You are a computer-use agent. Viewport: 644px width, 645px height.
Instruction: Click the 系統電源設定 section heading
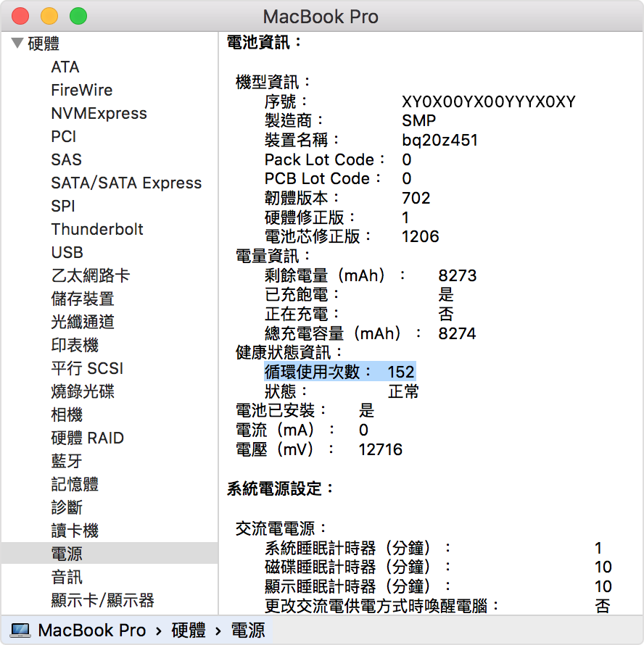[280, 488]
